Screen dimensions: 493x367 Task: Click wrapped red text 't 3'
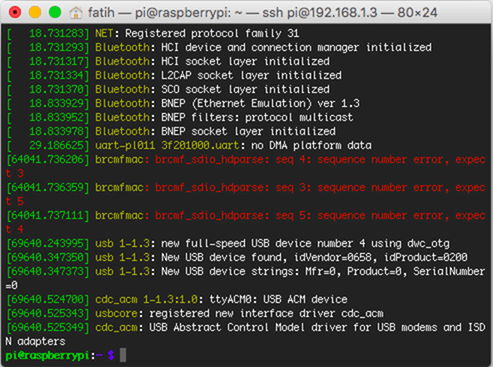14,173
